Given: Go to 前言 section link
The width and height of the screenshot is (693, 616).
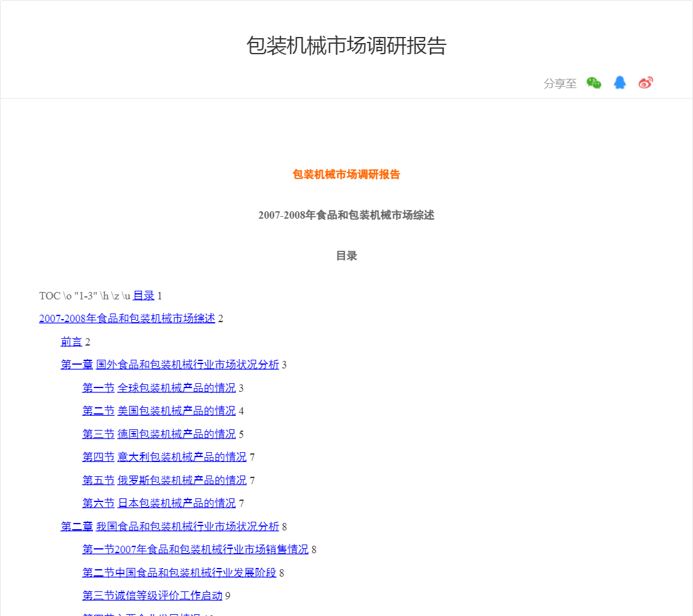Looking at the screenshot, I should (71, 342).
